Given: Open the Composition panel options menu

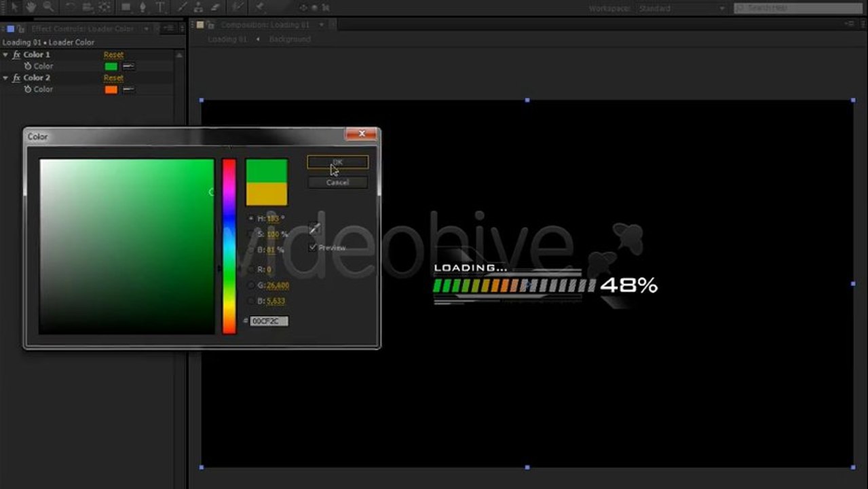Looking at the screenshot, I should pos(850,24).
